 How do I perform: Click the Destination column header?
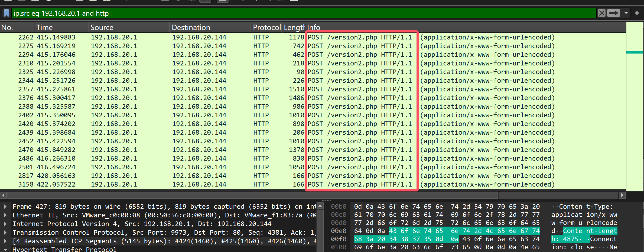(191, 28)
